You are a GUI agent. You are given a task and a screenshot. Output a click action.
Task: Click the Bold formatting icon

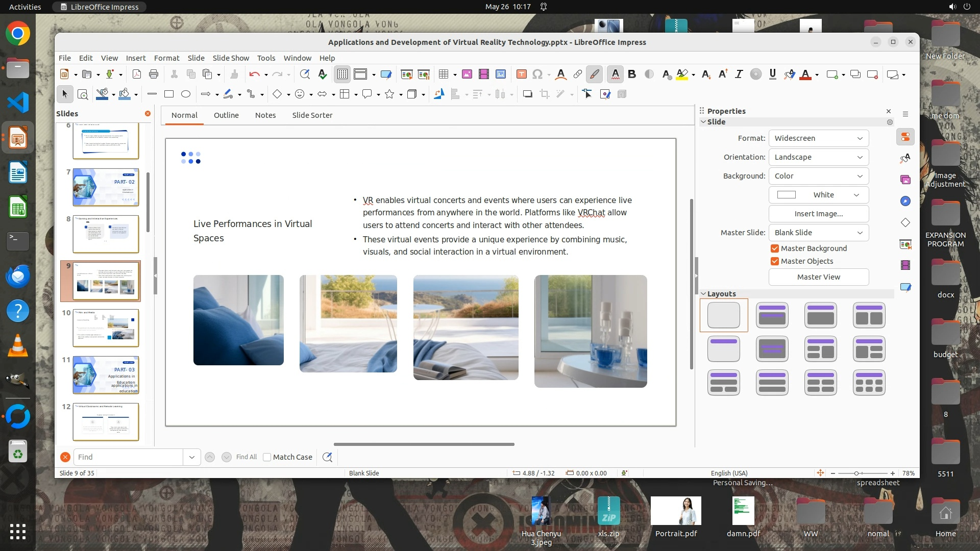click(632, 74)
